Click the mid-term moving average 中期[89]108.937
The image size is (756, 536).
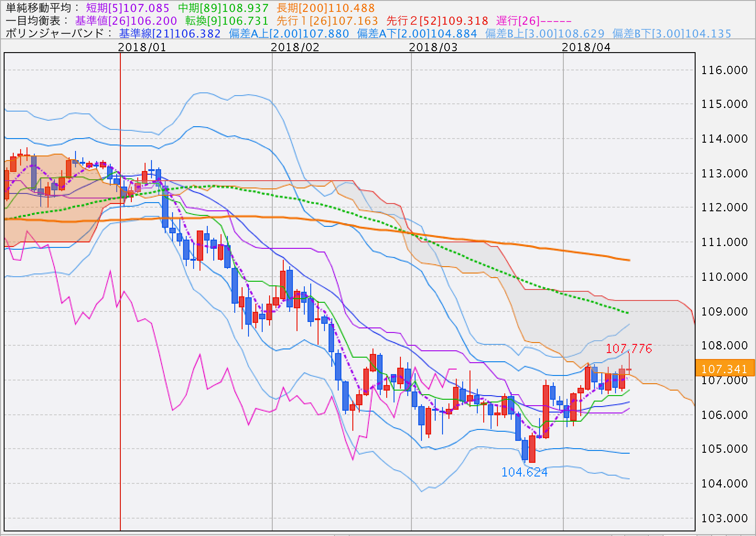[223, 8]
